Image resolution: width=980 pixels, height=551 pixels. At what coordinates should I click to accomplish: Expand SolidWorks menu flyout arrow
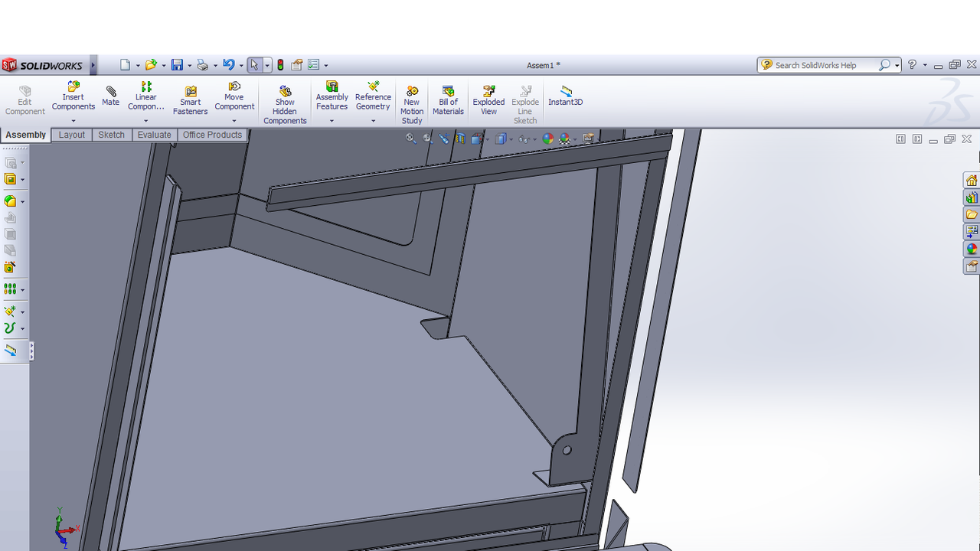tap(93, 65)
